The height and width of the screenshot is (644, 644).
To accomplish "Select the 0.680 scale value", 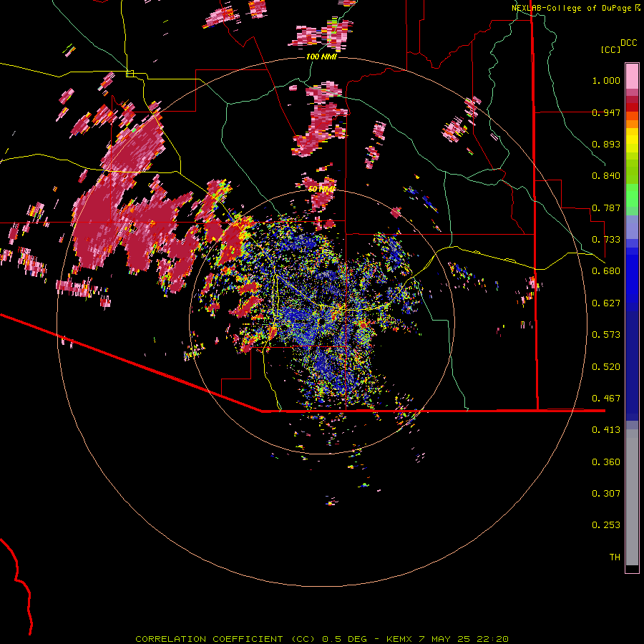I will pyautogui.click(x=606, y=271).
